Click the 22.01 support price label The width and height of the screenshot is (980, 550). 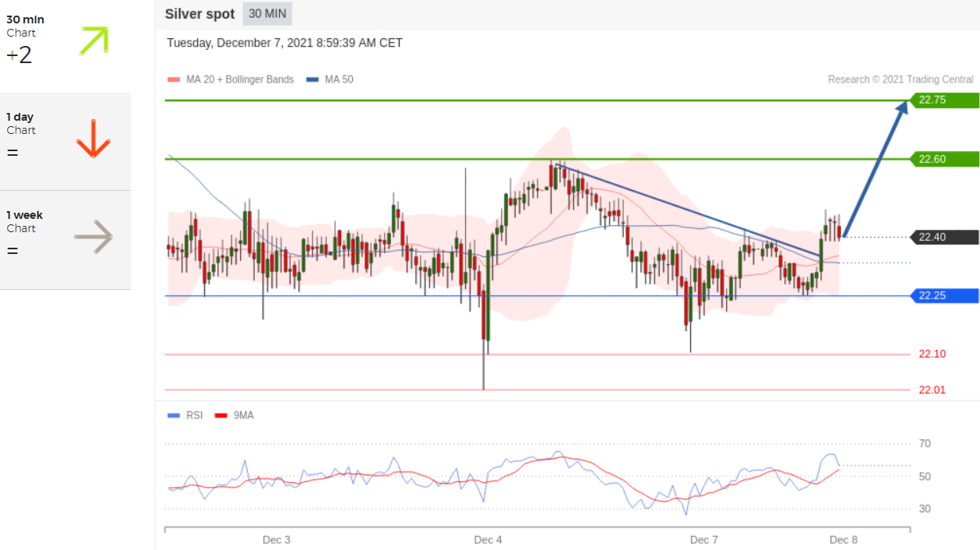point(932,390)
